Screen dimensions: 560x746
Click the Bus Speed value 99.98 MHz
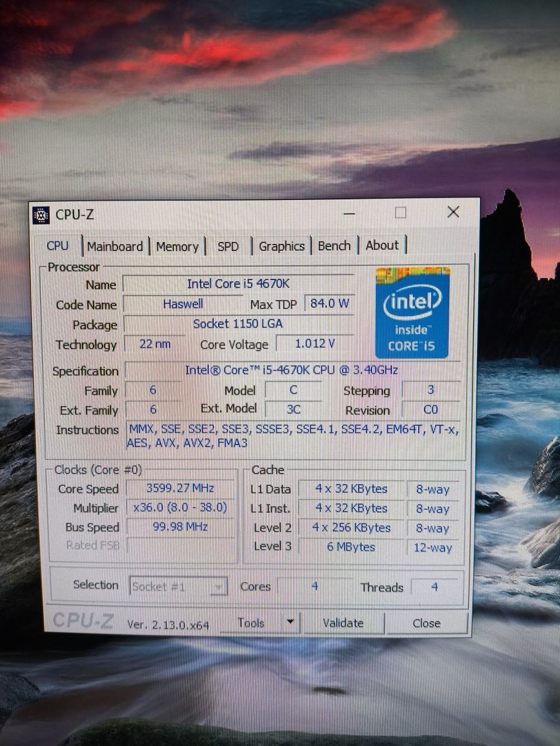181,527
